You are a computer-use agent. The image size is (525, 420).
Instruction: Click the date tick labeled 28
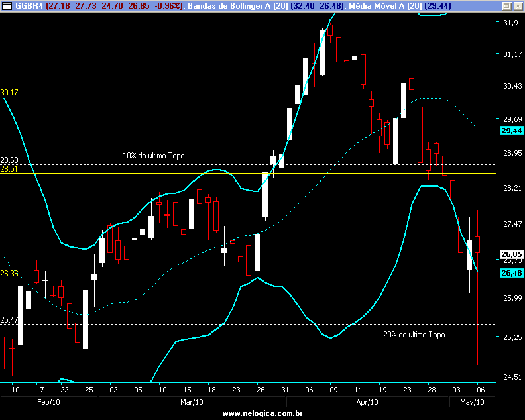pyautogui.click(x=432, y=390)
